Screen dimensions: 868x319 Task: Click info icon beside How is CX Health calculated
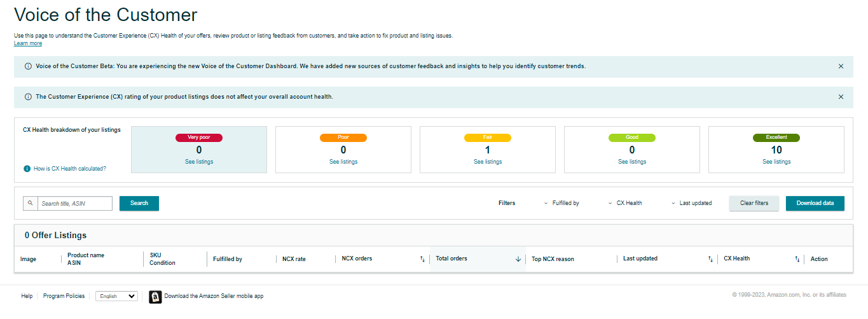pos(27,169)
